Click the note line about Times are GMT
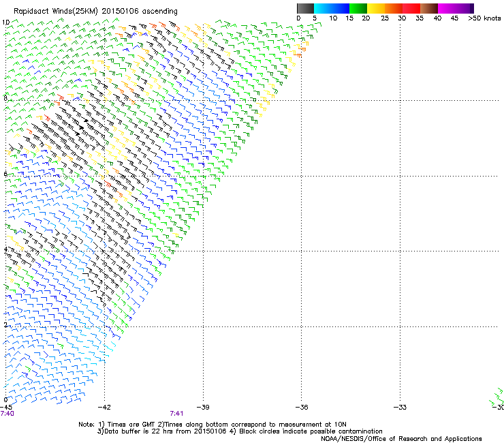 (x=212, y=425)
